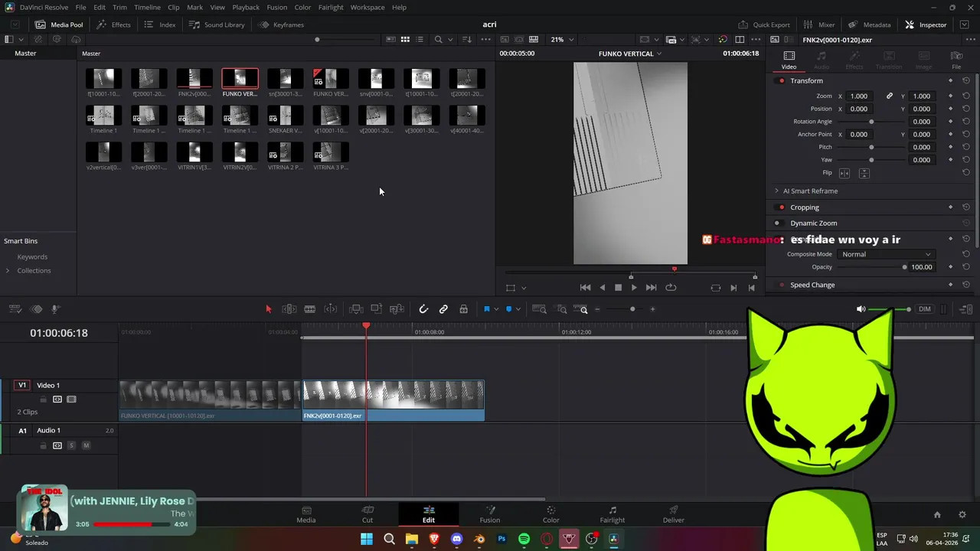
Task: Toggle timeline snapping magnet
Action: pyautogui.click(x=423, y=309)
